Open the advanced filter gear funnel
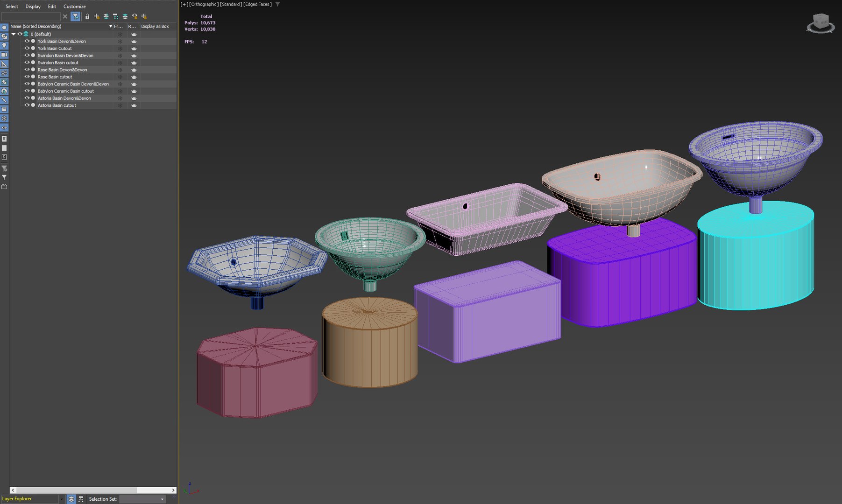 4,168
